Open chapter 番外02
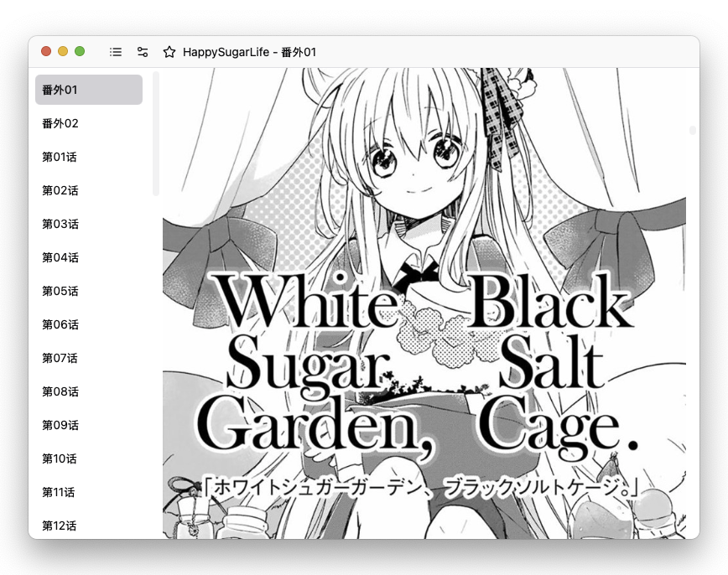The height and width of the screenshot is (575, 728). pyautogui.click(x=89, y=123)
